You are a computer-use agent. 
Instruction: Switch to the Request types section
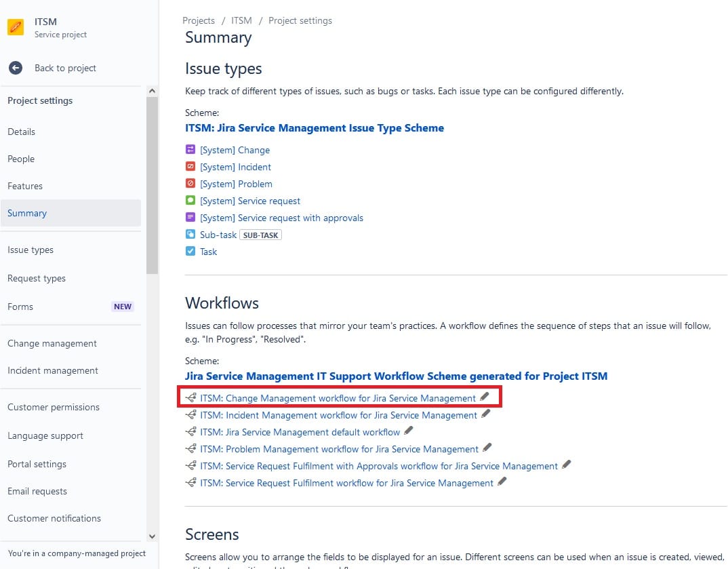tap(36, 278)
